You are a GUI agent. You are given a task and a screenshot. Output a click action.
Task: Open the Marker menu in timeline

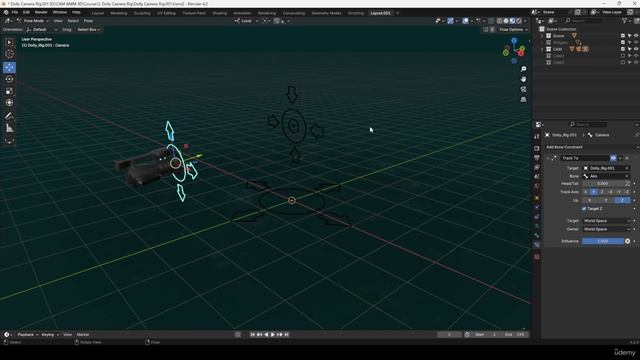coord(83,335)
